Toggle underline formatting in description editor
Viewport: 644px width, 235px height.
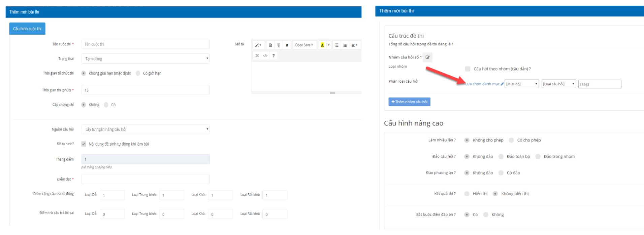click(x=279, y=45)
